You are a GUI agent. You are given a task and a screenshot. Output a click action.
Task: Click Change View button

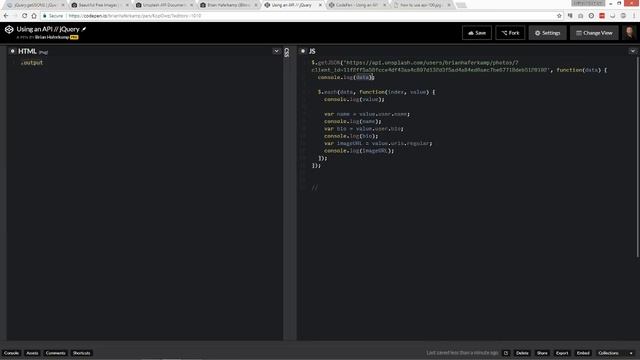pos(594,33)
